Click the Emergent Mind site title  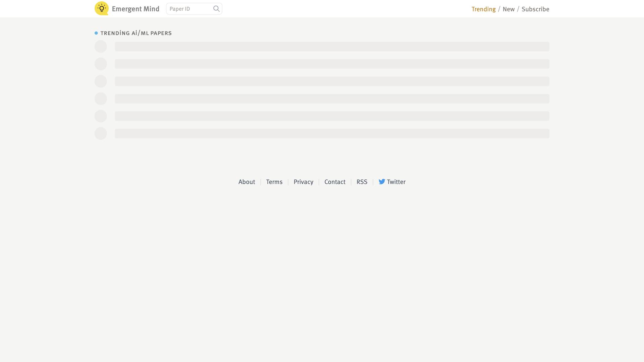[x=136, y=9]
